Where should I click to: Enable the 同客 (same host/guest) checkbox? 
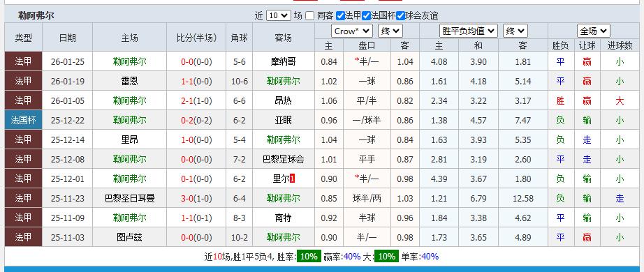(309, 15)
